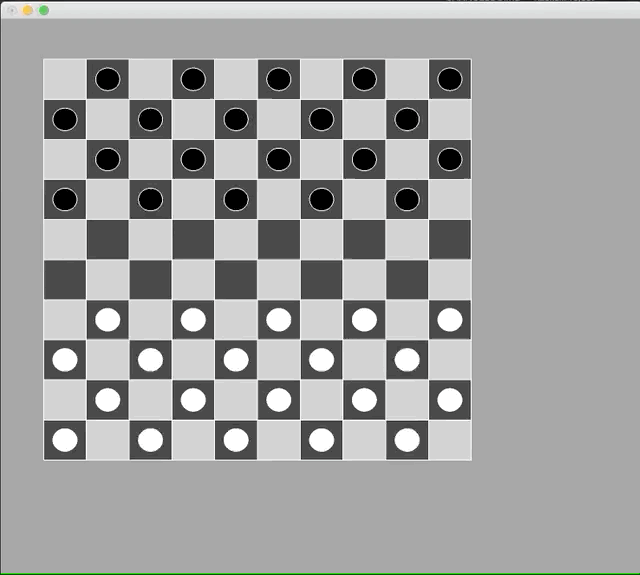
Task: Click black piece in fourth row, third column
Action: (x=151, y=199)
